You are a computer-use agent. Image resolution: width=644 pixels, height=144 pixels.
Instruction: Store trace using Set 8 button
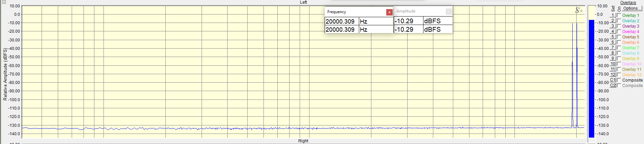click(613, 53)
